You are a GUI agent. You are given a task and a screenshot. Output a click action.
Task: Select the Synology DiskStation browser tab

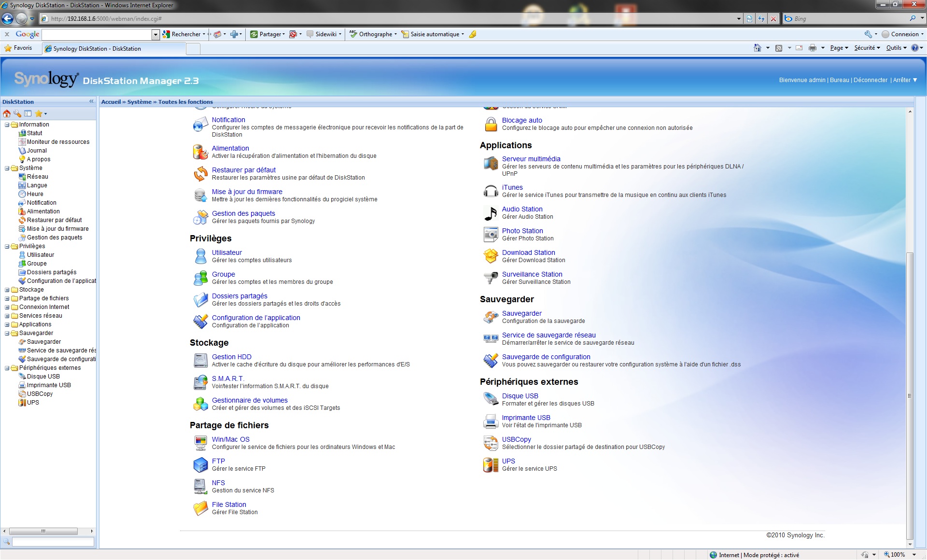[x=114, y=49]
